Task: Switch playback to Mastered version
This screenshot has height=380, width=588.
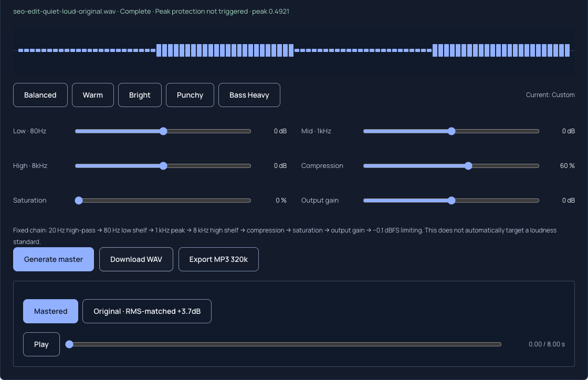Action: click(50, 311)
